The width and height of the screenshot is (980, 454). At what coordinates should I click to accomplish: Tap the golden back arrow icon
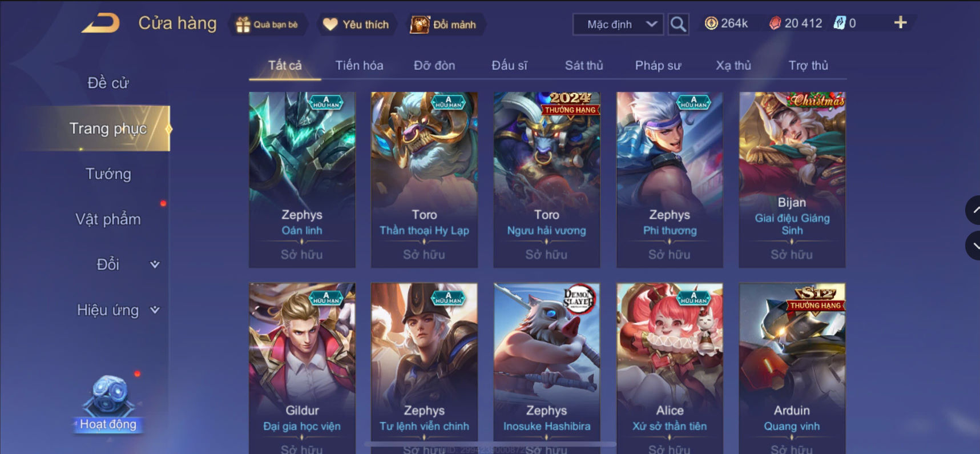point(100,23)
